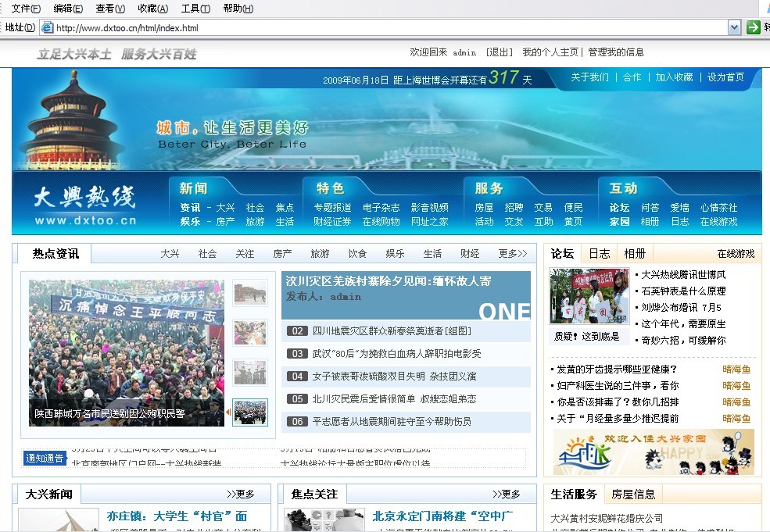Screen dimensions: 770x532
Task: Open 专题报道 under 特色
Action: [332, 208]
